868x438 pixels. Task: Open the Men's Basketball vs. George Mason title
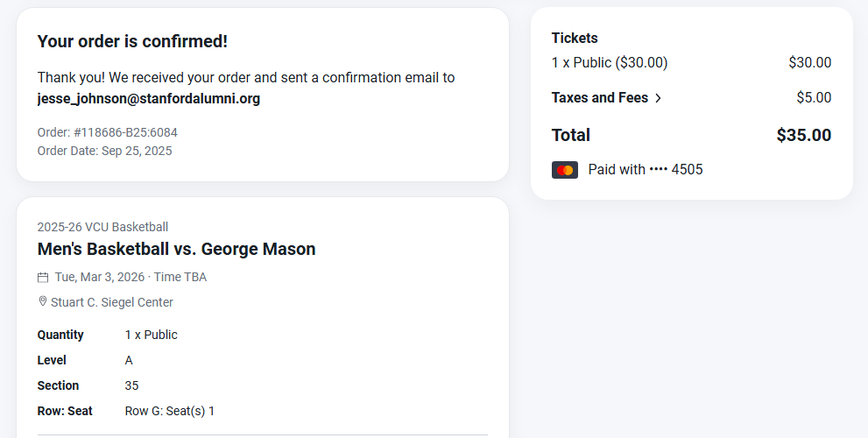click(x=176, y=249)
